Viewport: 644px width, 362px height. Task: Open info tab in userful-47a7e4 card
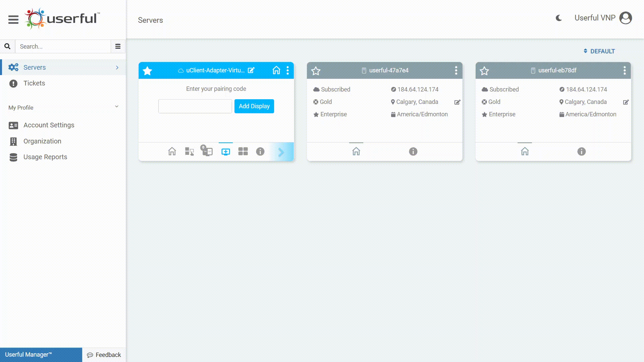[x=413, y=152]
